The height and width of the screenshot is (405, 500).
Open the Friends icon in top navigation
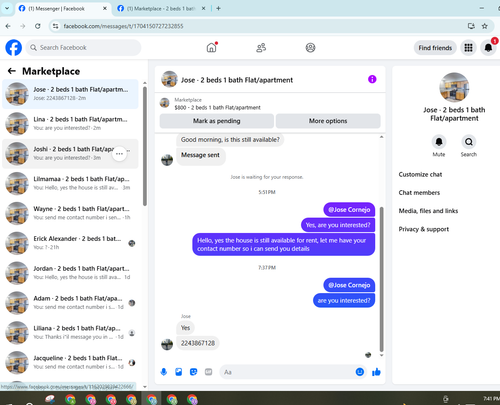click(x=261, y=48)
